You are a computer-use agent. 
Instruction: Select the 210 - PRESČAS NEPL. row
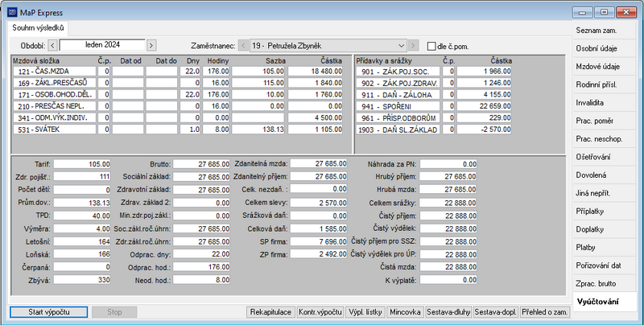pos(178,106)
